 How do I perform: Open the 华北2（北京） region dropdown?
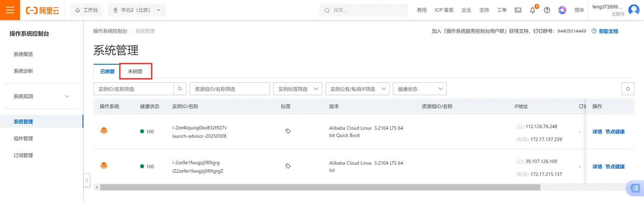[137, 10]
